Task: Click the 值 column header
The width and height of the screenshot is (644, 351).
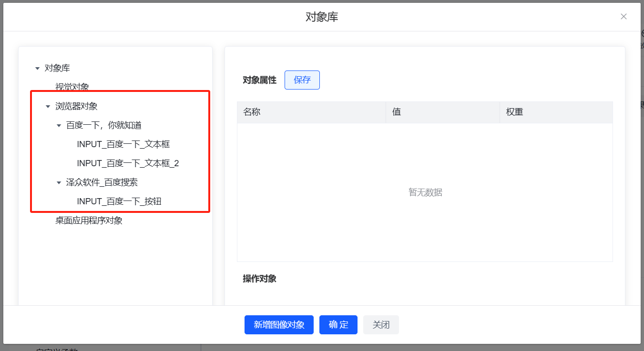Action: click(x=396, y=112)
